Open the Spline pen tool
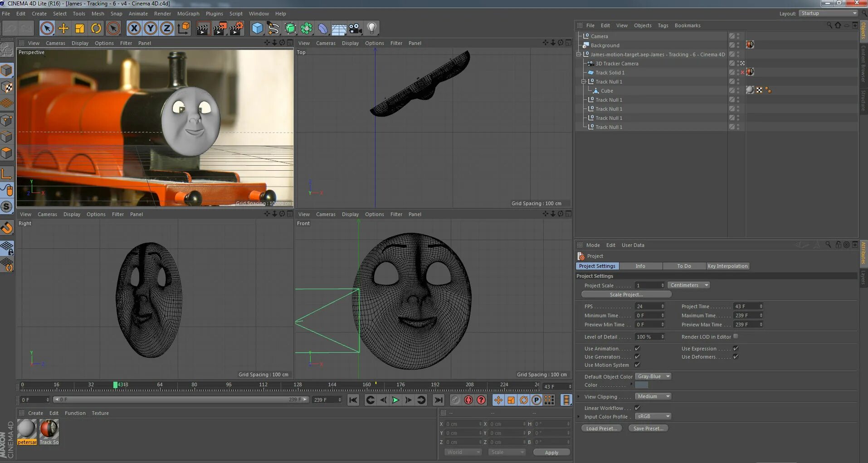This screenshot has width=868, height=463. (273, 29)
